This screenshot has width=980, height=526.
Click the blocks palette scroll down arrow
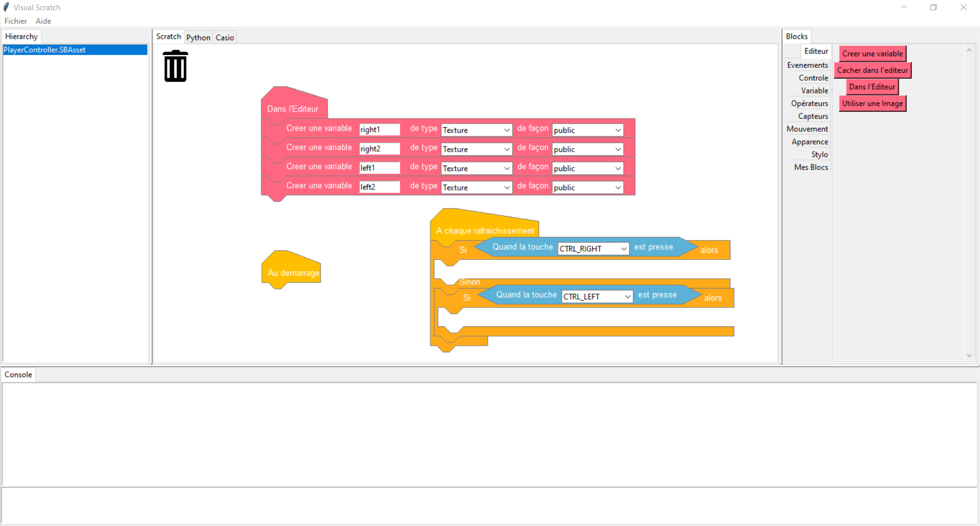(x=969, y=355)
